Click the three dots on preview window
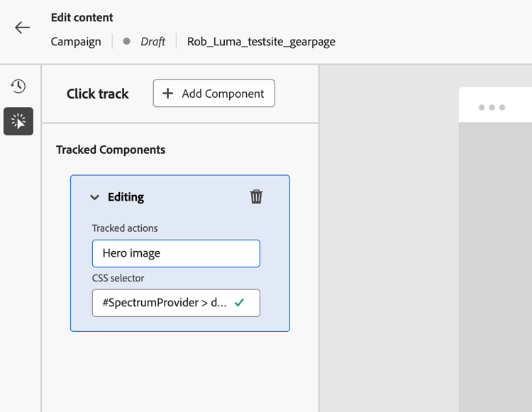Screen dimensions: 532x412 tap(492, 108)
